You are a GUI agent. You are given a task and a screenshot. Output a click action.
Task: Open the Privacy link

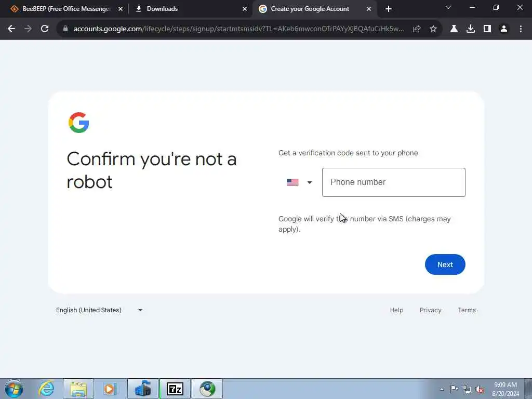[x=430, y=310]
